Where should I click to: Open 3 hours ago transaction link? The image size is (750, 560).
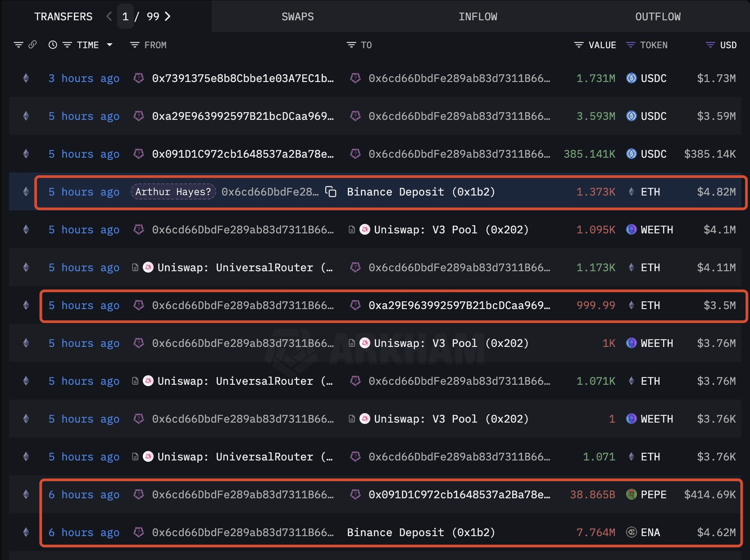pyautogui.click(x=84, y=78)
